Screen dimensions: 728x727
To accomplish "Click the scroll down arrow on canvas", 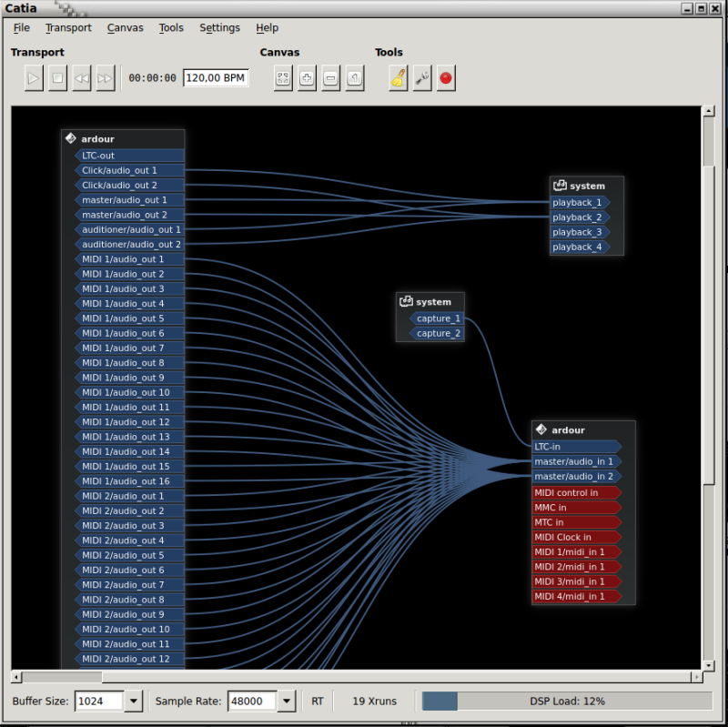I will click(x=709, y=665).
